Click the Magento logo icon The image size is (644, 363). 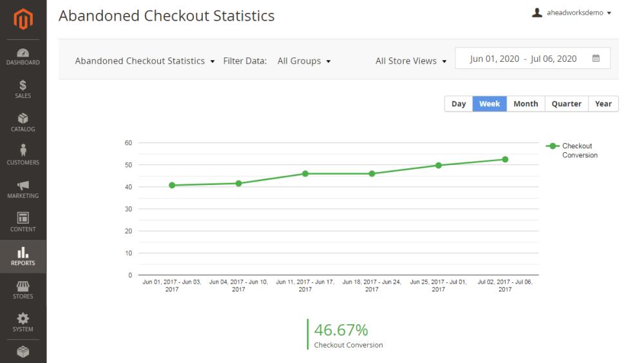[23, 19]
